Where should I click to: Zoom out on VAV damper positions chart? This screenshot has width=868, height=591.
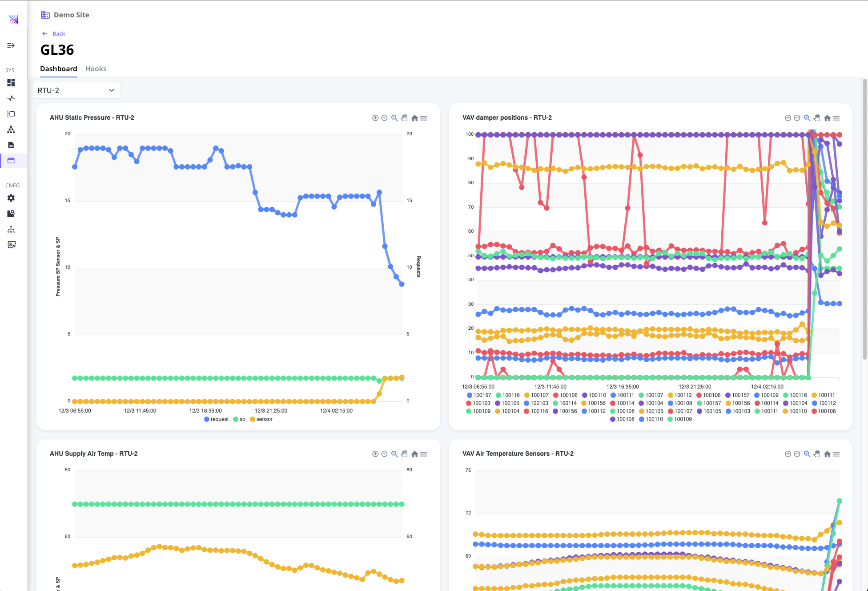click(797, 118)
